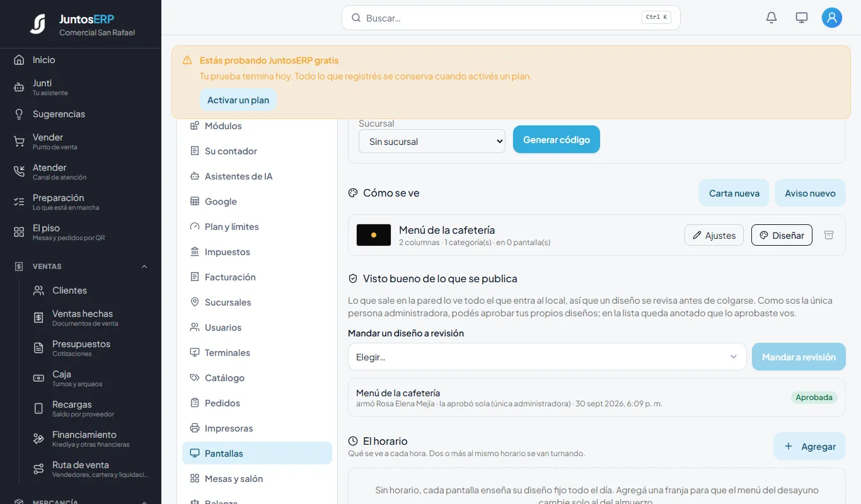This screenshot has height=504, width=861.
Task: Open Vender punto de venta
Action: point(81,141)
